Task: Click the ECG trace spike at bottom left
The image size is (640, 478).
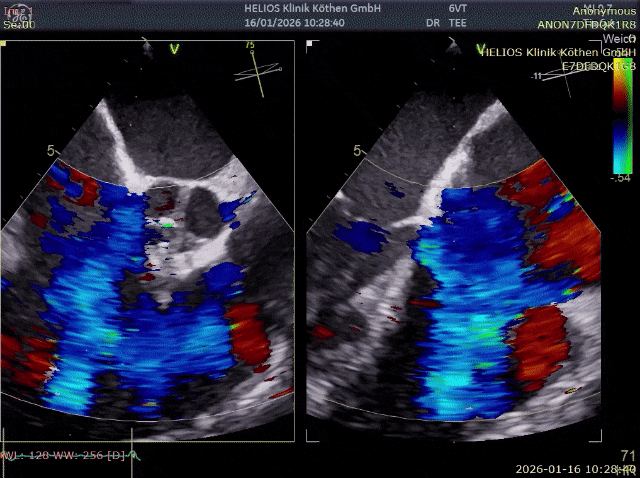Action: click(133, 454)
